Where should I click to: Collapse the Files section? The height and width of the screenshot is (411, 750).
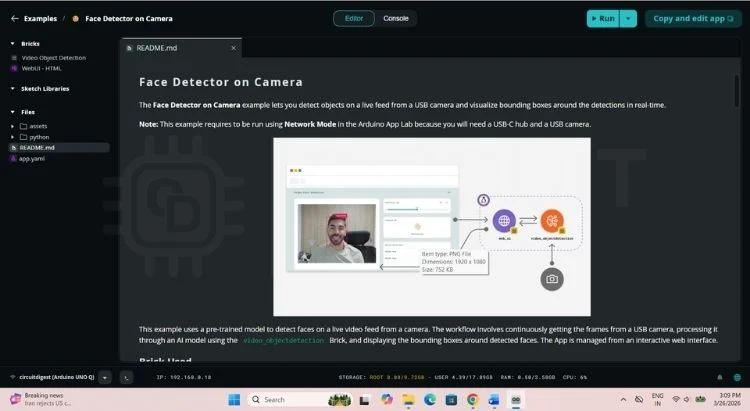click(x=12, y=112)
